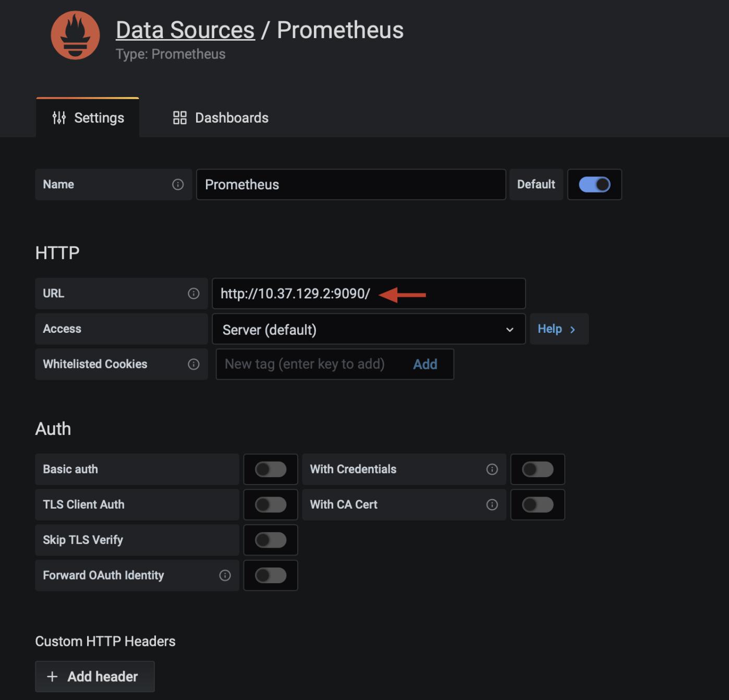Click the Add header button
729x700 pixels.
point(95,677)
